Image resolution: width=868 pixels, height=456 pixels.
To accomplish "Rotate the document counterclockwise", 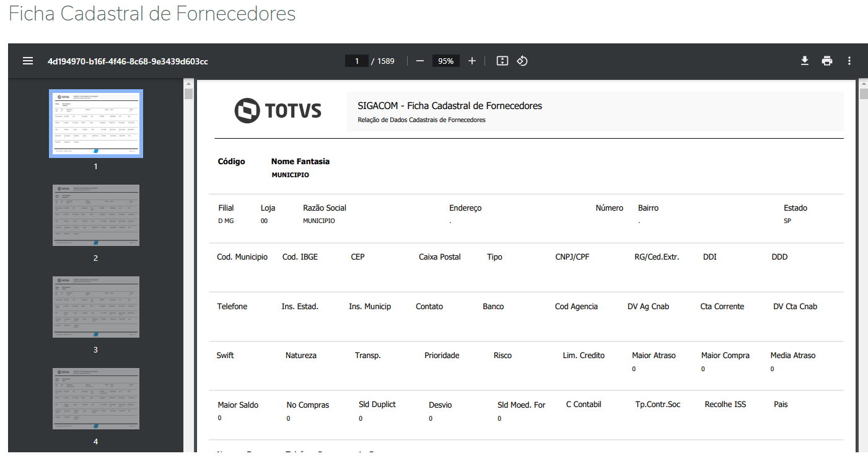I will (522, 61).
